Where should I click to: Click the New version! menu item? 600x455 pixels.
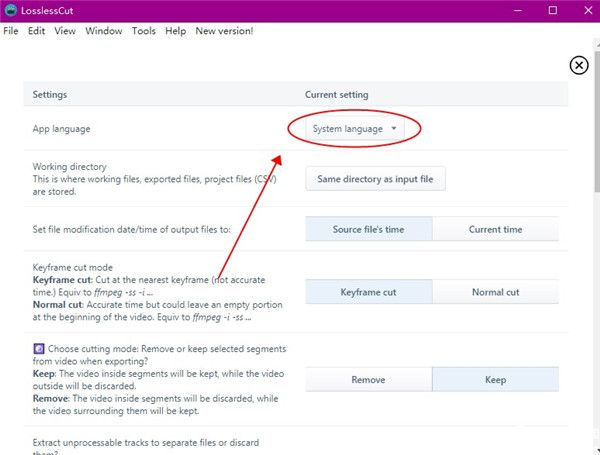pos(224,31)
